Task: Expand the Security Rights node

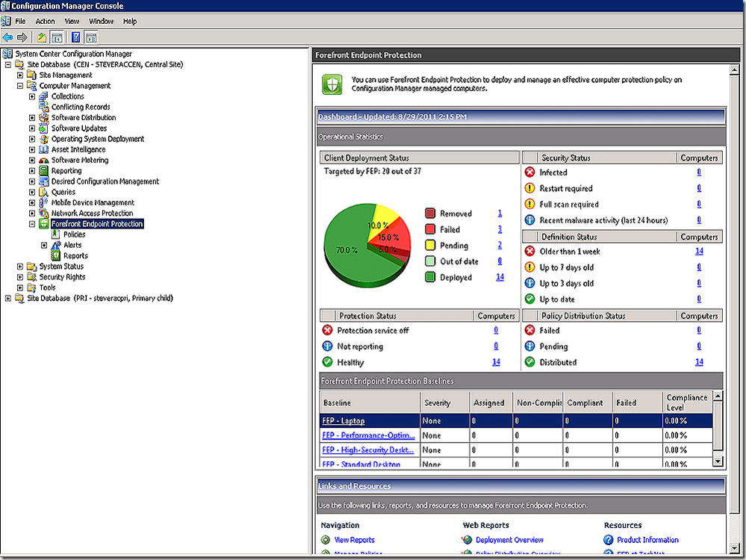Action: tap(20, 277)
